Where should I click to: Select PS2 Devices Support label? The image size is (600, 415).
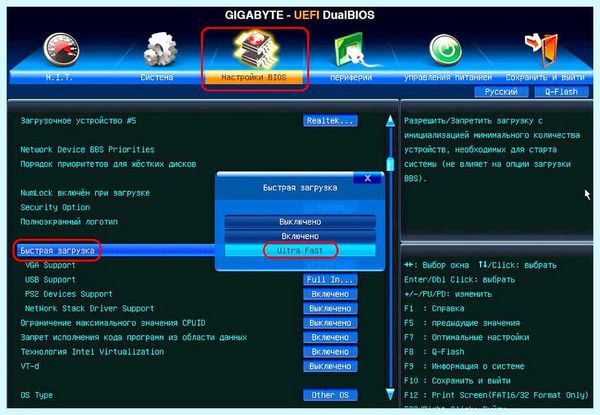coord(68,294)
